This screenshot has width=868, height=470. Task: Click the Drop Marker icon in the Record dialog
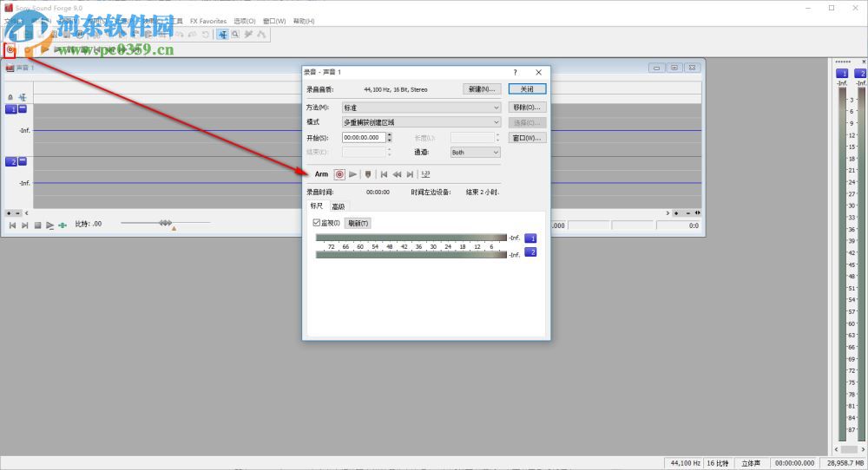pyautogui.click(x=367, y=174)
